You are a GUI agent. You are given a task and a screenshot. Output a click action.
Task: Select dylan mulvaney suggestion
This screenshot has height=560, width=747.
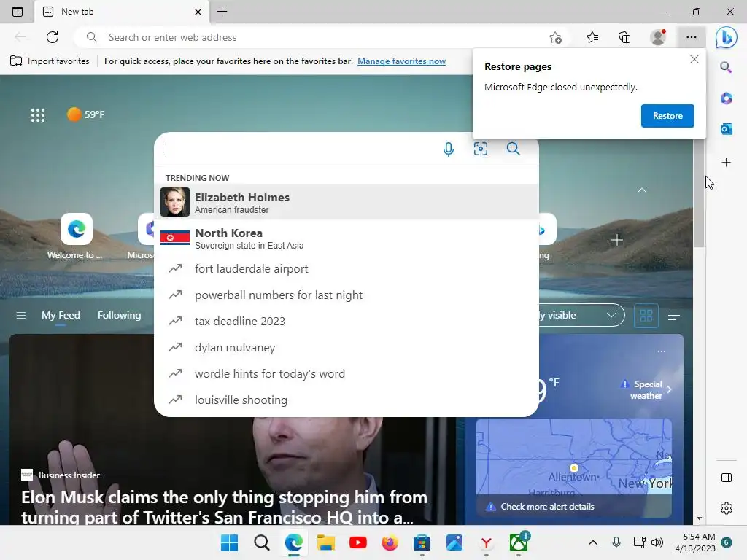(347, 348)
